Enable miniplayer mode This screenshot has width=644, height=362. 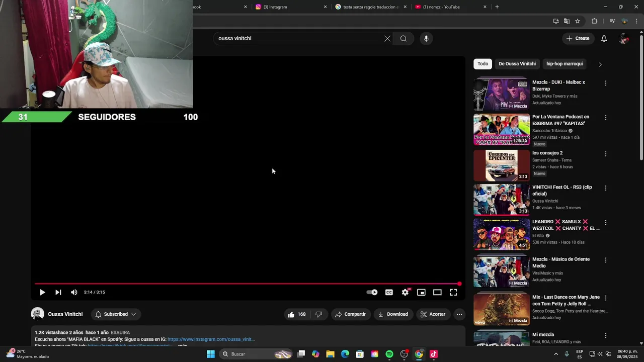coord(421,292)
